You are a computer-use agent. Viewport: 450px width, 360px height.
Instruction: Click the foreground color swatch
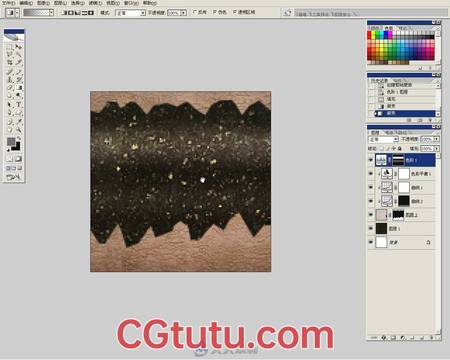(x=11, y=142)
